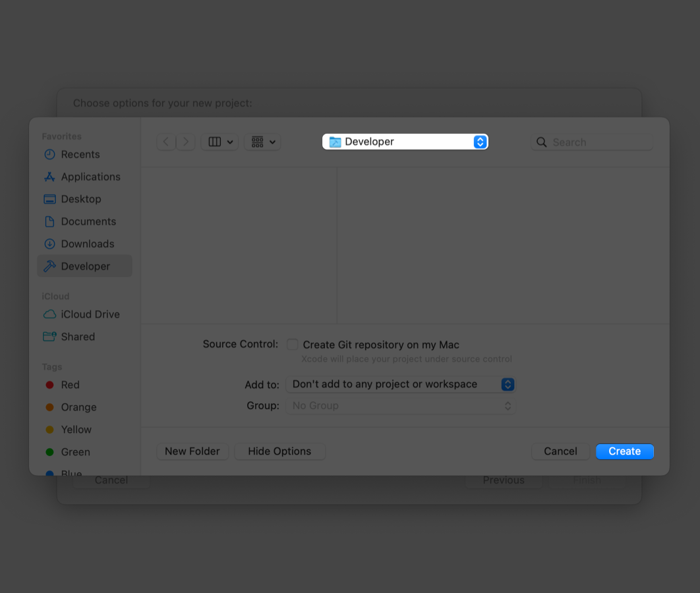Enable Create Git repository on my Mac
The height and width of the screenshot is (593, 700).
(292, 344)
